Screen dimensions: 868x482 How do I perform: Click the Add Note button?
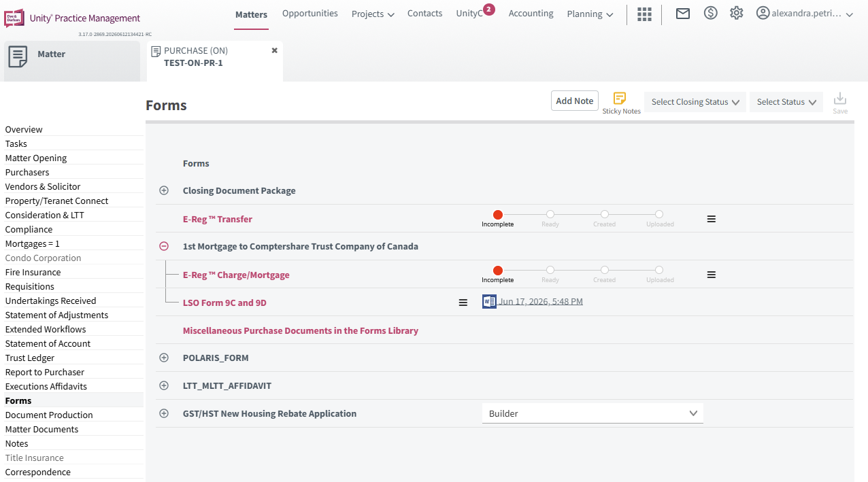pos(575,101)
